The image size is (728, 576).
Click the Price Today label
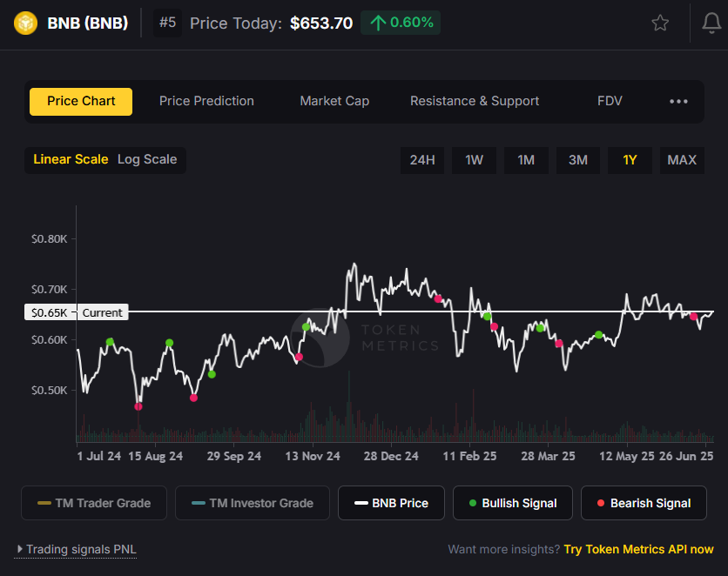click(x=236, y=23)
